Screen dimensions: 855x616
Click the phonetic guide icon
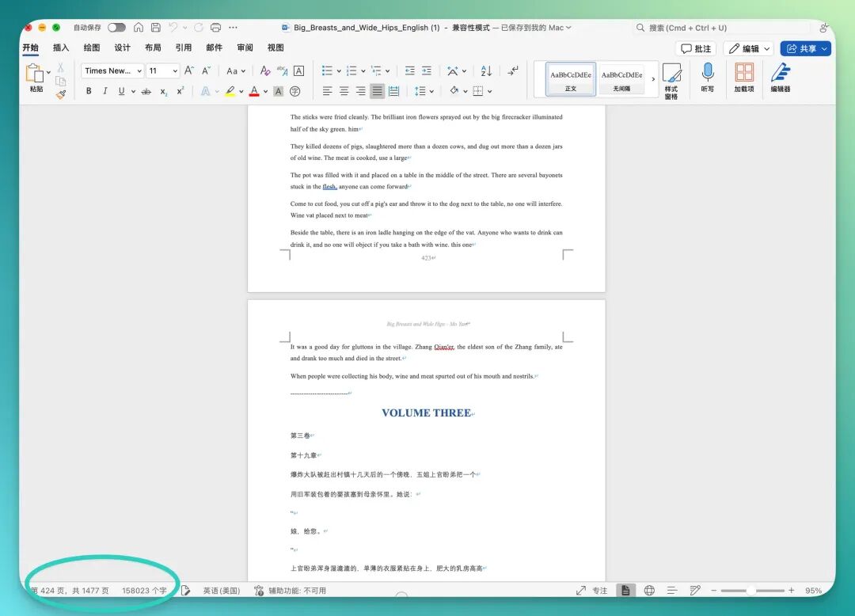(x=282, y=70)
